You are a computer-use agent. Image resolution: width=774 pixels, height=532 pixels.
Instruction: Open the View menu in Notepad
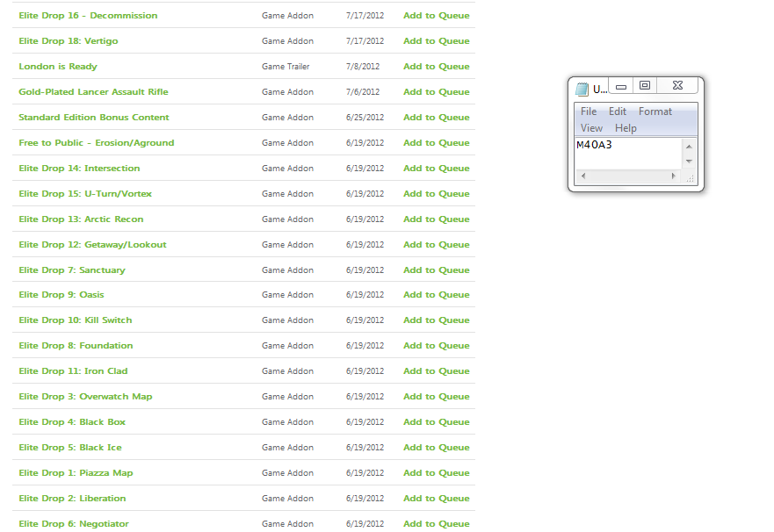[591, 128]
